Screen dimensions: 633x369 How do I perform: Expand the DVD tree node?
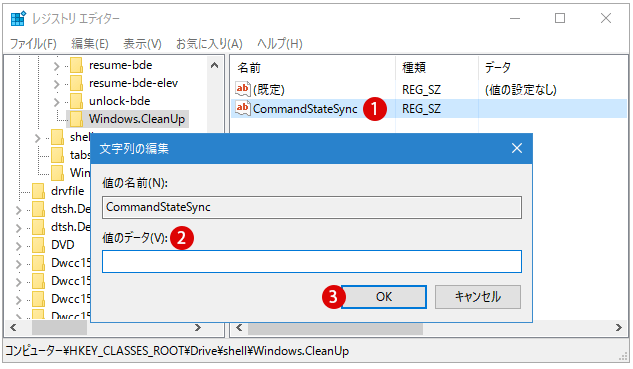click(19, 246)
